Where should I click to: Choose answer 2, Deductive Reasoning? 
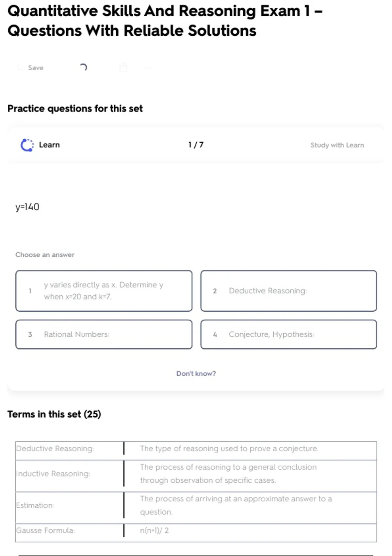pos(288,291)
